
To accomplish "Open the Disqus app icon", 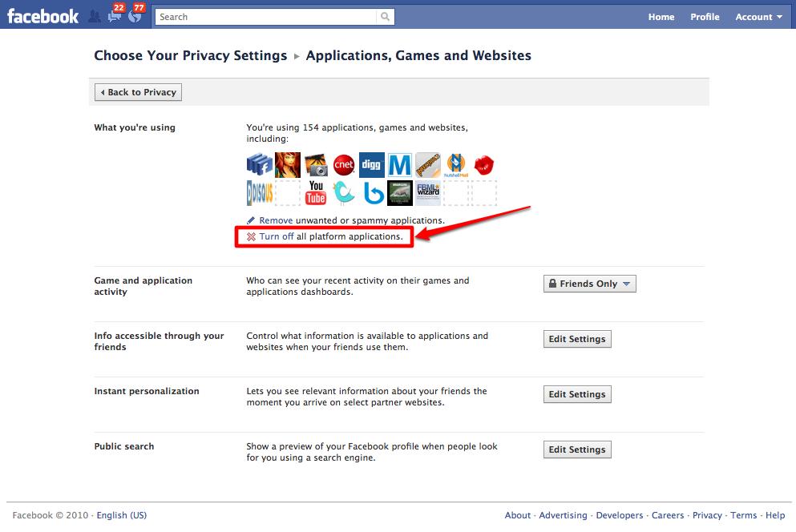I will 260,193.
